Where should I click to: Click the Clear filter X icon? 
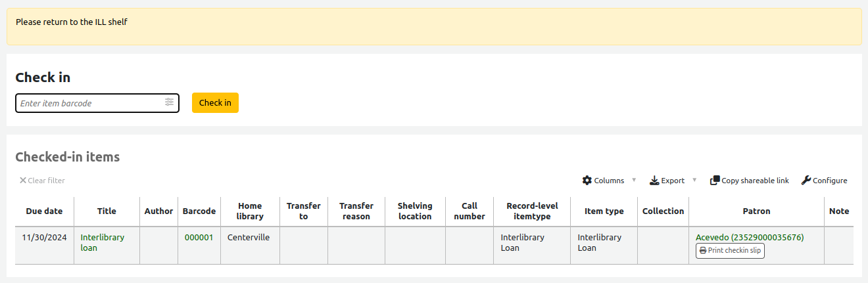[23, 181]
